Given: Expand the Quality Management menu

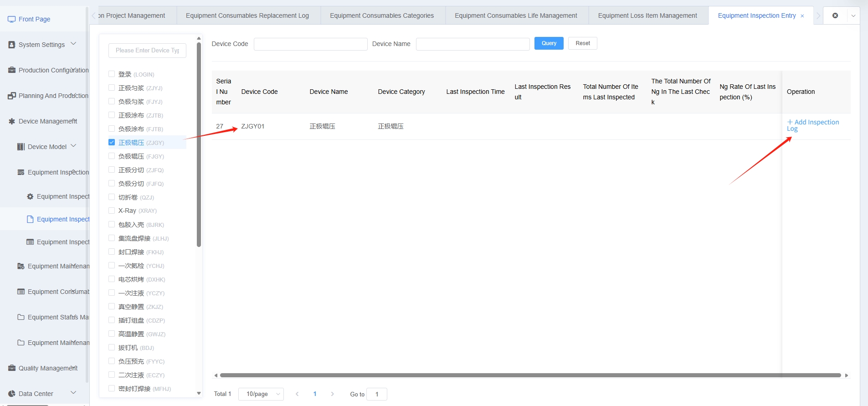Looking at the screenshot, I should tap(73, 367).
